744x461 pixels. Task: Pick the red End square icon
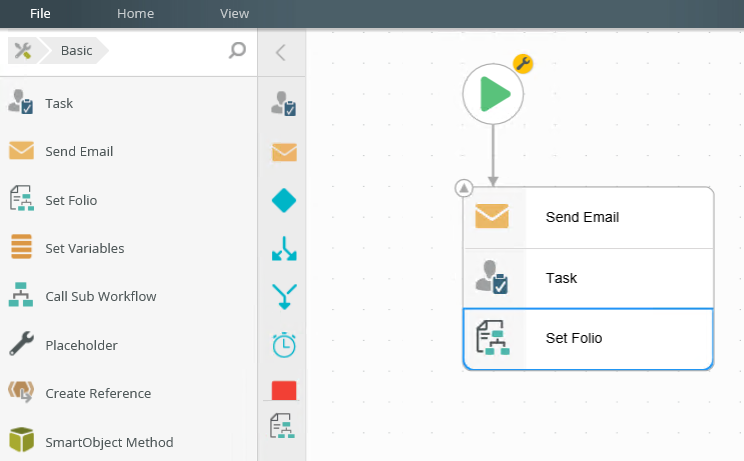(x=284, y=391)
